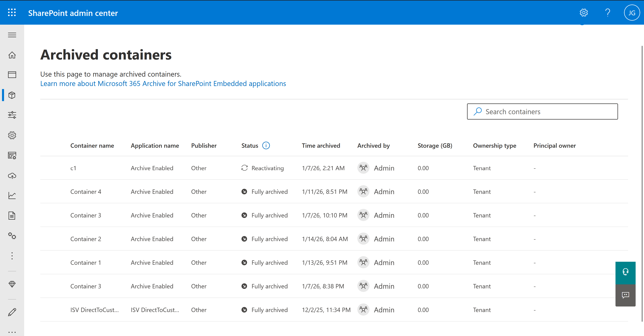
Task: Click SharePoint admin center title
Action: coord(73,13)
